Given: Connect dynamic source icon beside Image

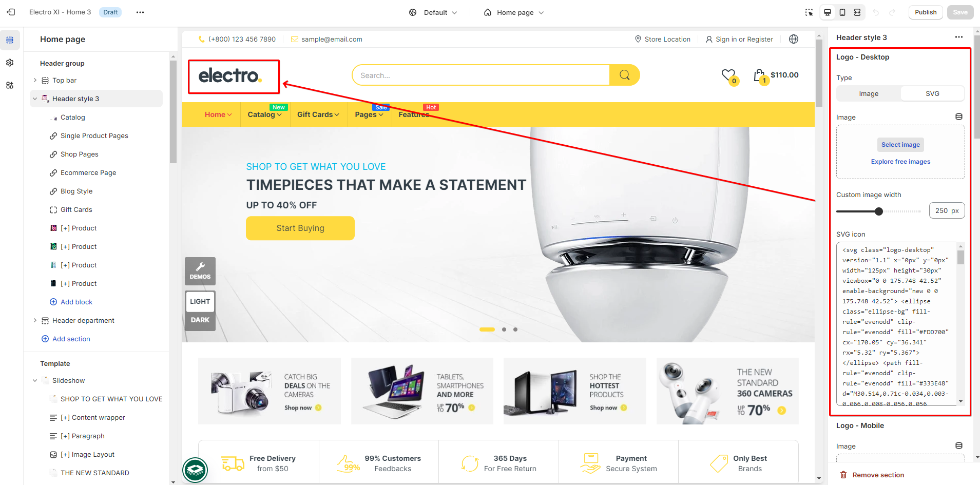Looking at the screenshot, I should tap(958, 117).
